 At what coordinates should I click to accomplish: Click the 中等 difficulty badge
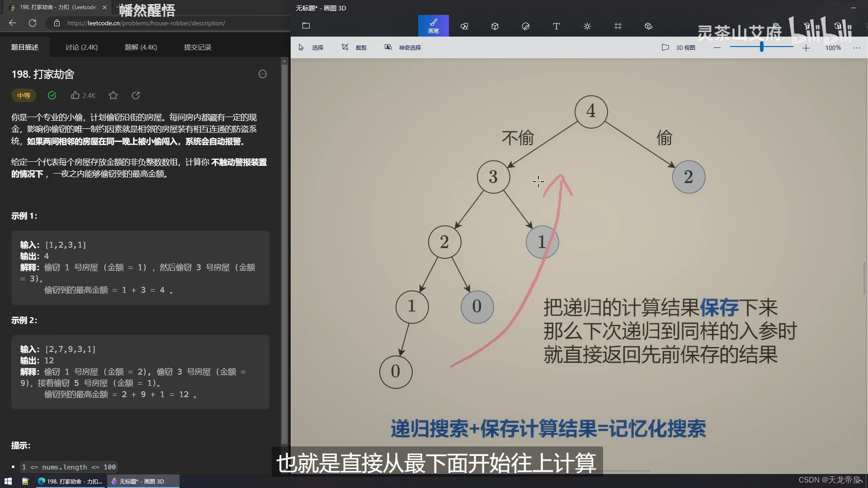(x=24, y=95)
